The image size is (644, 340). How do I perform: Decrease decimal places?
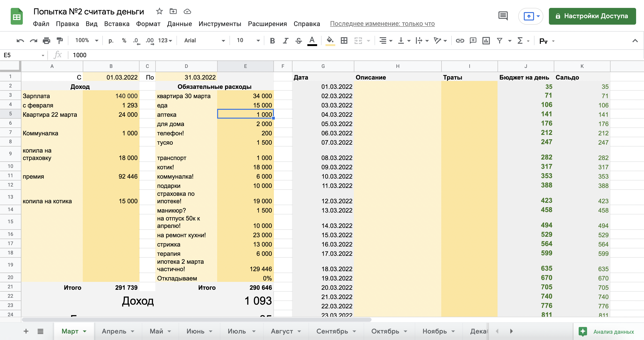[136, 40]
